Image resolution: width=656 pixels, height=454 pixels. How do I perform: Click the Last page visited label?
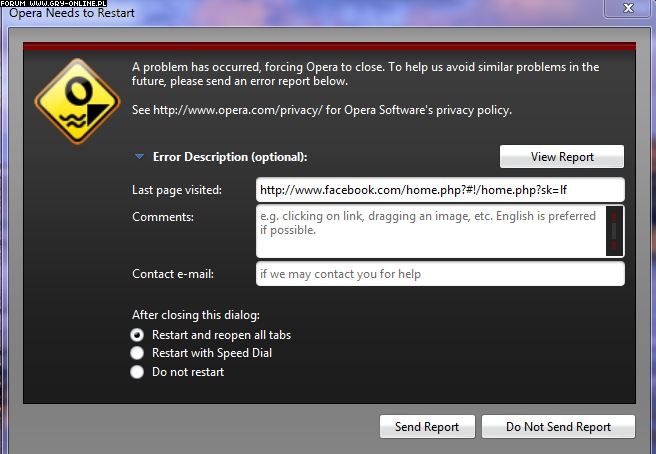(177, 190)
